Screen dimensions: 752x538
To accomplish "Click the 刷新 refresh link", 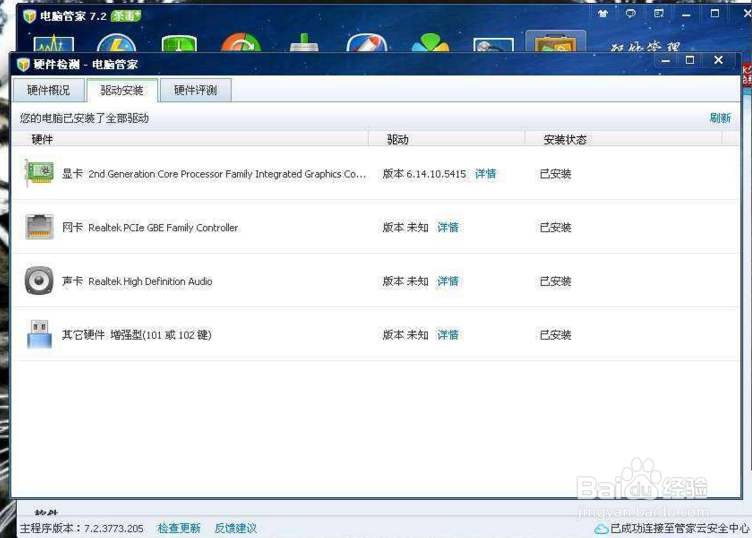I will [720, 118].
